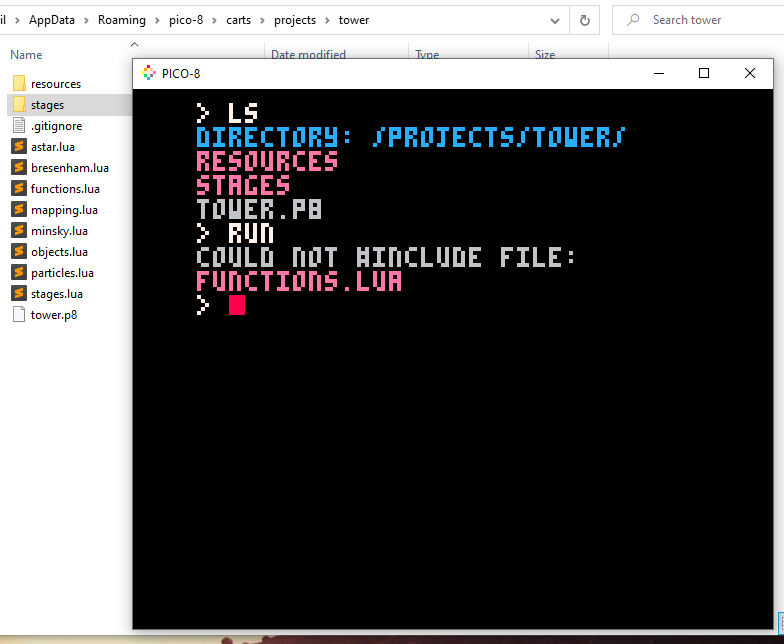
Task: Expand the chevron after projects breadcrumb
Action: click(x=328, y=20)
